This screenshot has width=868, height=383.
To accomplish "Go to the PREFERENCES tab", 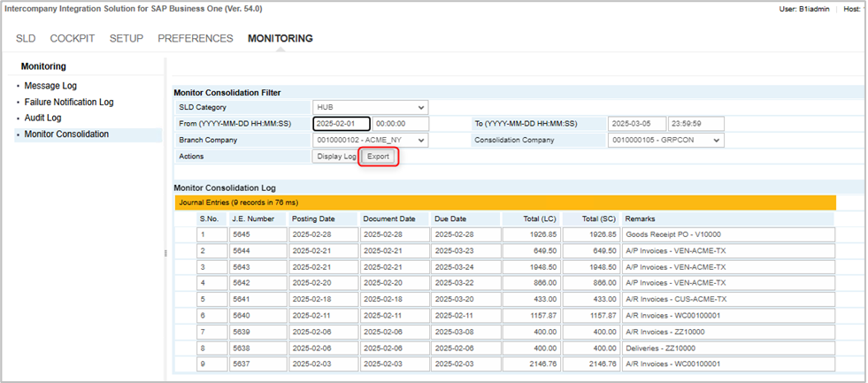I will click(x=196, y=39).
